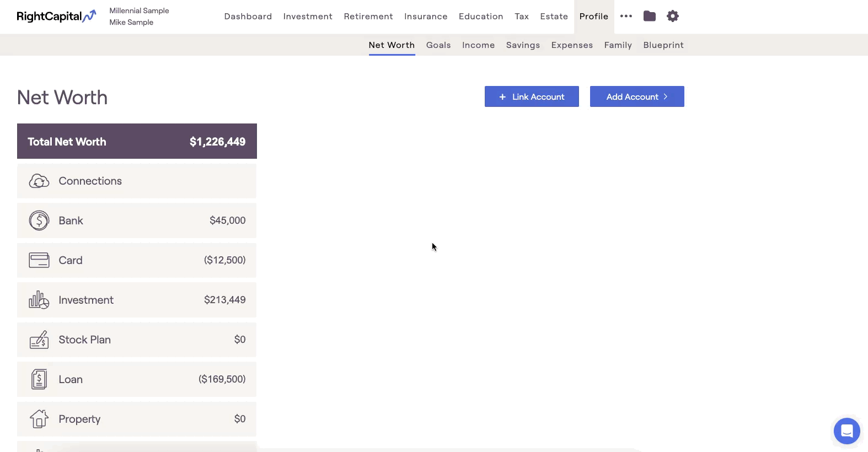Expand the Add Account chevron button
Image resolution: width=868 pixels, height=452 pixels.
point(637,96)
